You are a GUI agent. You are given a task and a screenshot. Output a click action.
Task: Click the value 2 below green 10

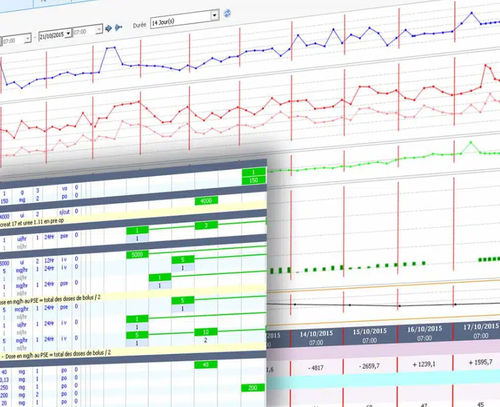[206, 340]
